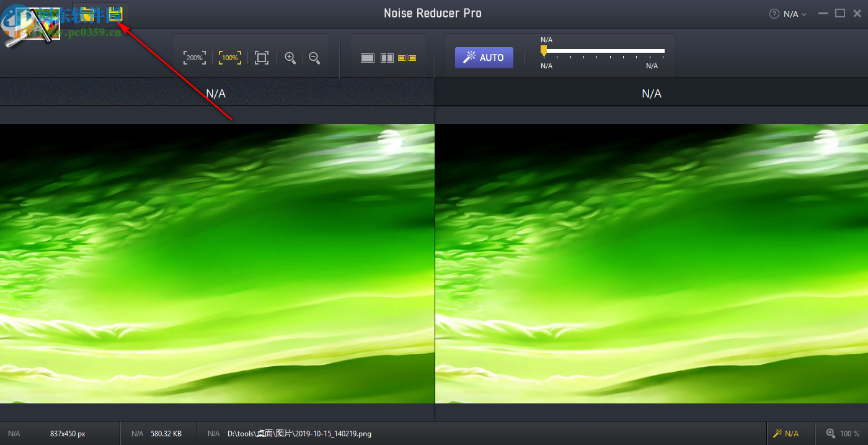Click the fit-to-screen zoom icon
Screen dimensions: 868x445
coord(262,58)
